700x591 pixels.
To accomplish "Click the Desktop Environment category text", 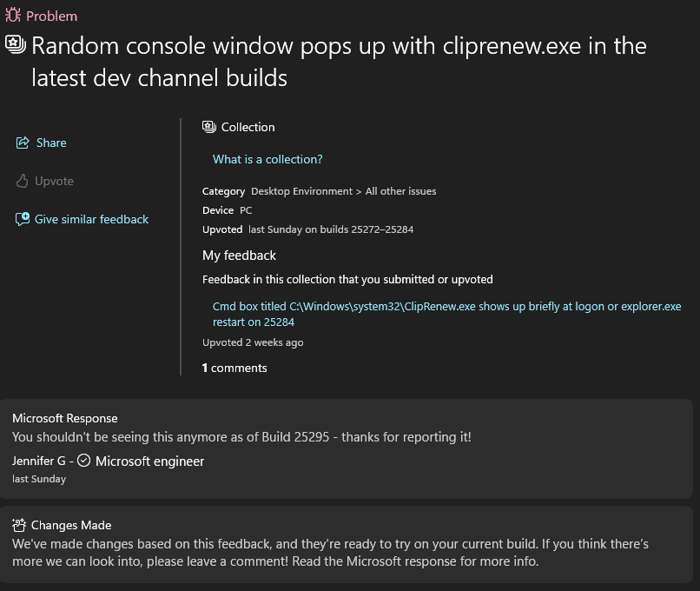I will tap(301, 191).
